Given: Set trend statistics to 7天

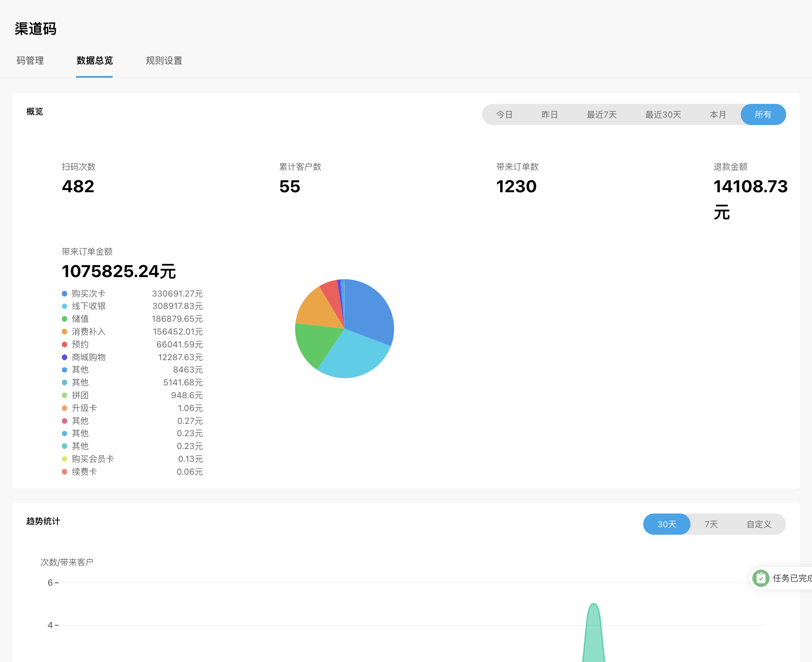Looking at the screenshot, I should click(x=711, y=524).
